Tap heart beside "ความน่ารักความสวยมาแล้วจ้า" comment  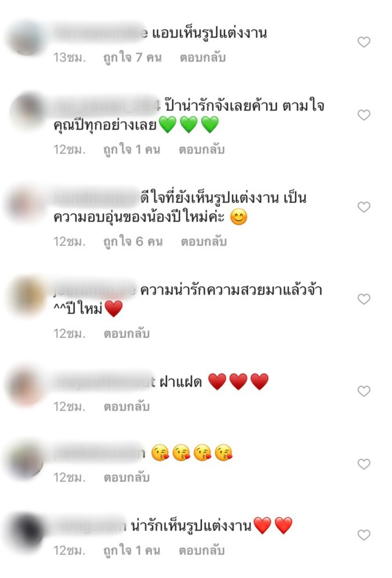coord(364,299)
